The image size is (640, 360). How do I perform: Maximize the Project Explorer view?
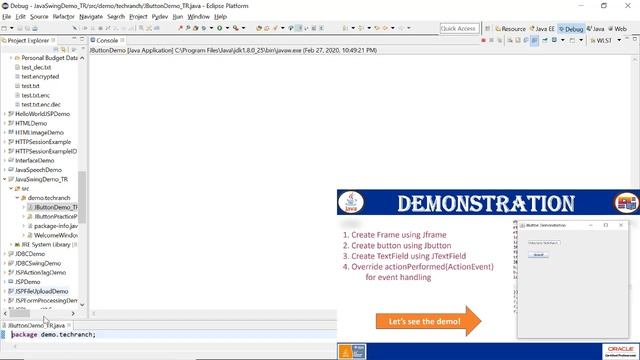[82, 38]
